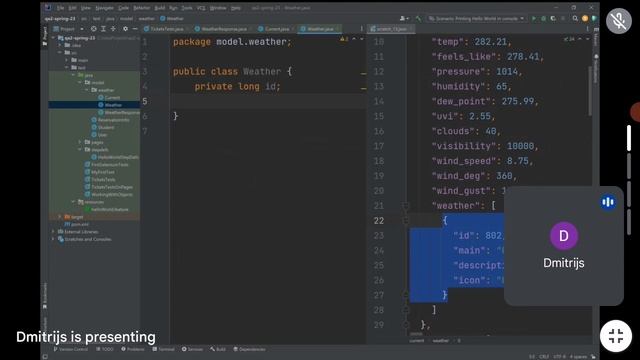This screenshot has height=360, width=640.
Task: Click the Collapse All icon in Project panel
Action: click(113, 29)
